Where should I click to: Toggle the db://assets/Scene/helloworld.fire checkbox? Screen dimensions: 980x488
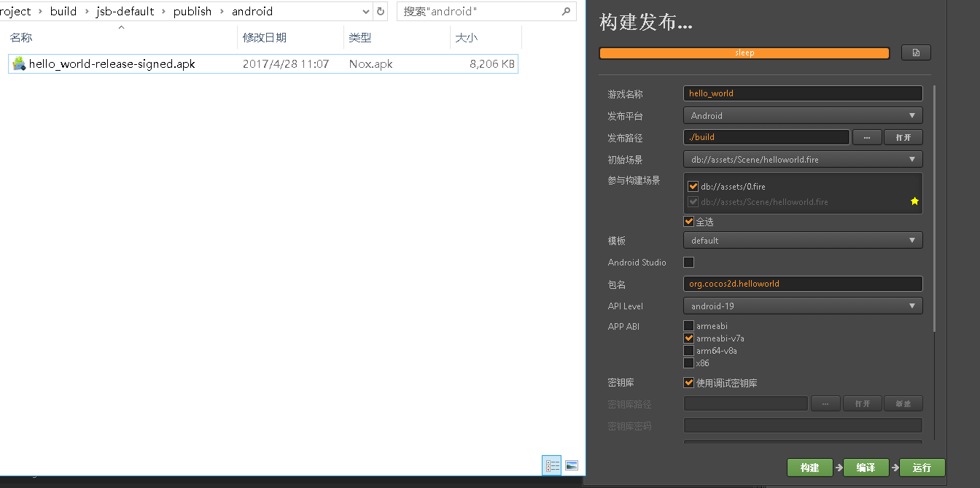[693, 202]
